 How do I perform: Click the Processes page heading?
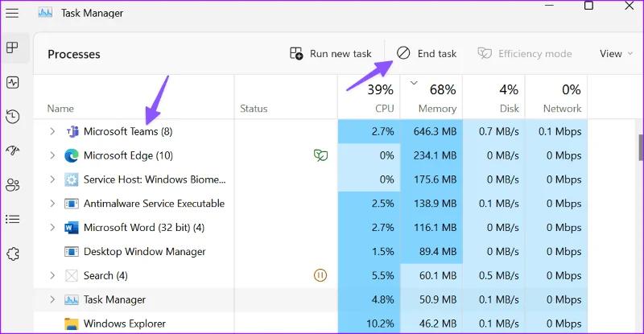pos(74,54)
